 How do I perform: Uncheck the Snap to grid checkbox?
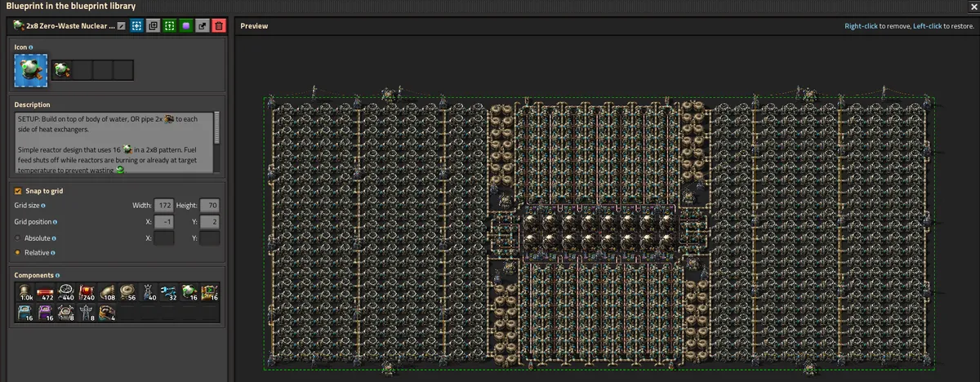tap(19, 191)
